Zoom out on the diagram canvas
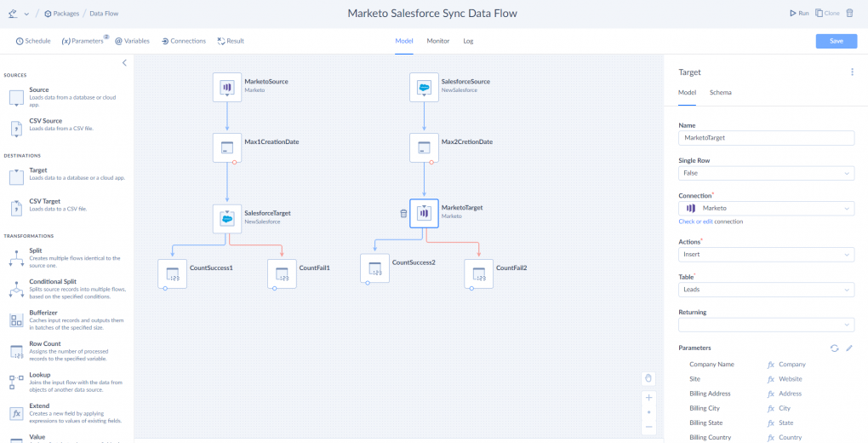 point(648,427)
